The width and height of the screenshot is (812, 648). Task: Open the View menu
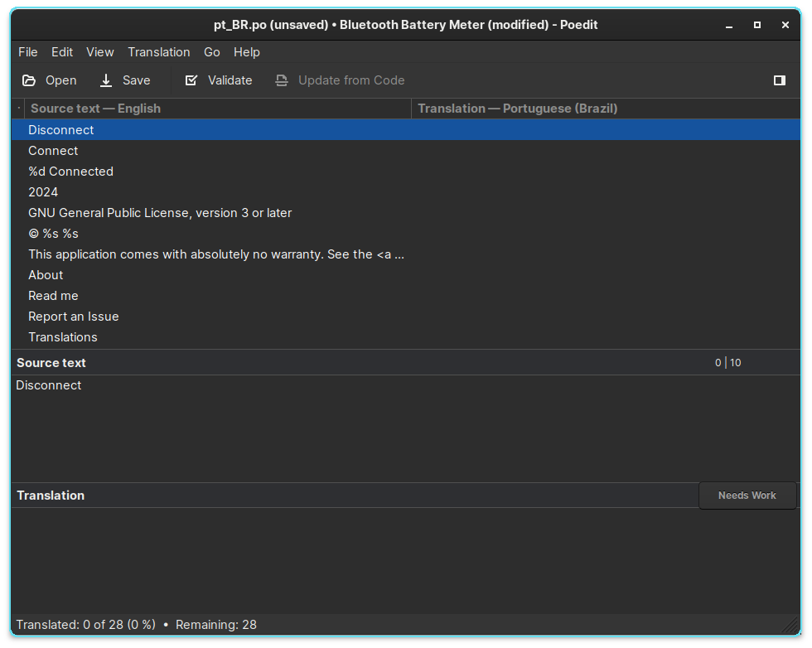coord(100,52)
